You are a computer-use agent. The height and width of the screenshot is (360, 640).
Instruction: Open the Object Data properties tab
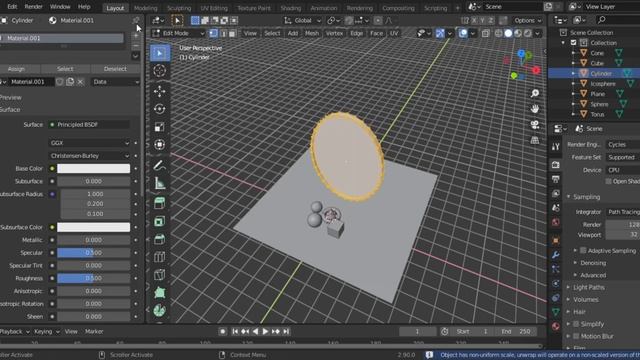(x=556, y=312)
